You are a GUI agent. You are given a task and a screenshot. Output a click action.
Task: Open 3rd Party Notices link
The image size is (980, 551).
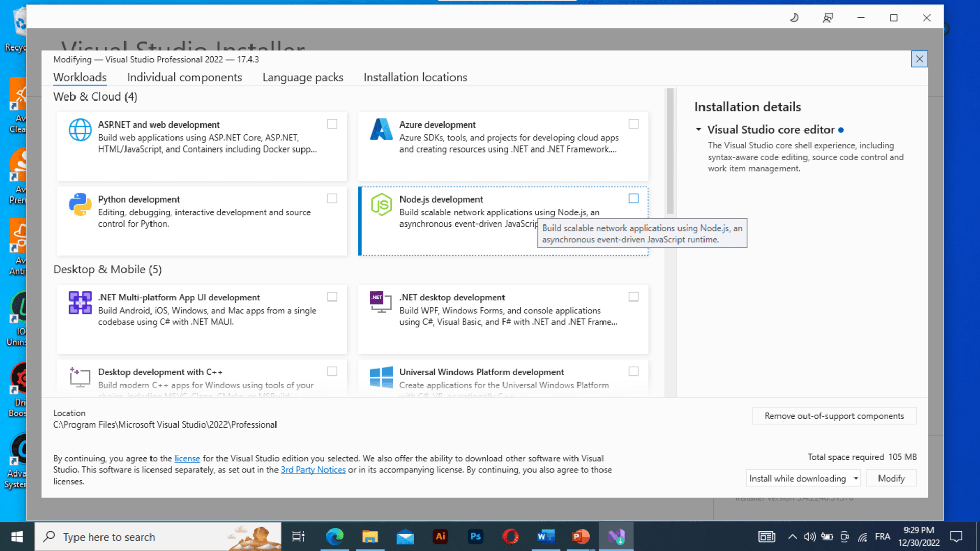(313, 470)
